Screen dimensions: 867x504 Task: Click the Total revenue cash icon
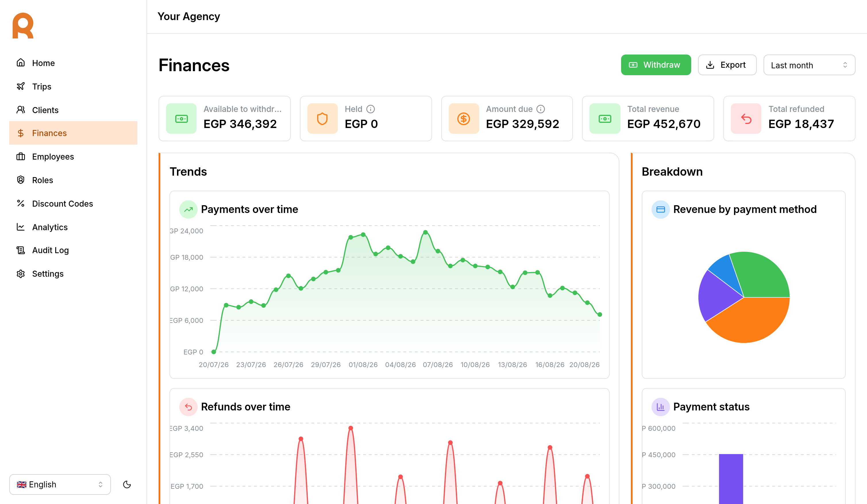[x=605, y=119]
